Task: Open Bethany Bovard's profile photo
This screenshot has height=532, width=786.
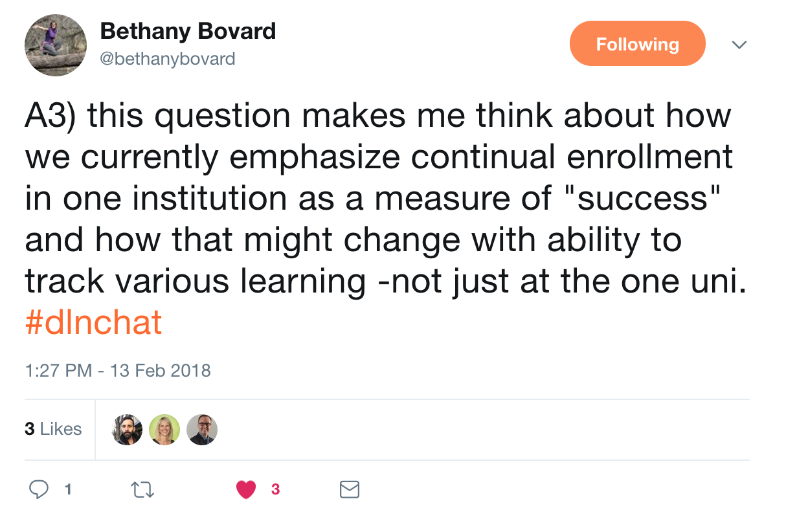Action: coord(56,45)
